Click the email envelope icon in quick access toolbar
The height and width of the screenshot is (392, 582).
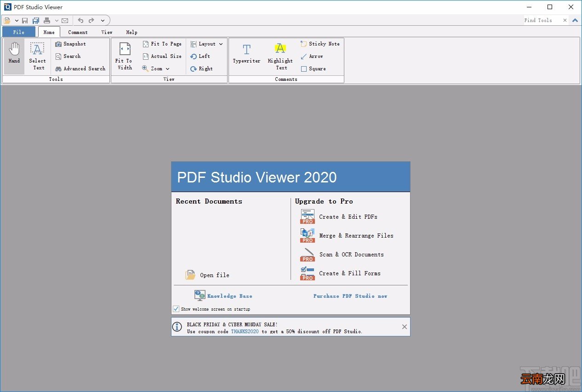point(65,21)
